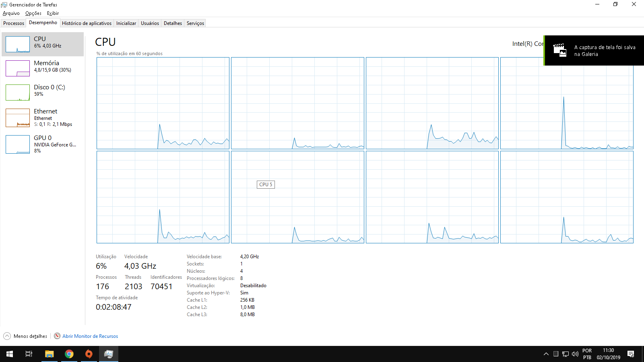Screen dimensions: 644x362
Task: Click the GPU 0 mini graph thumbnail
Action: tap(18, 144)
